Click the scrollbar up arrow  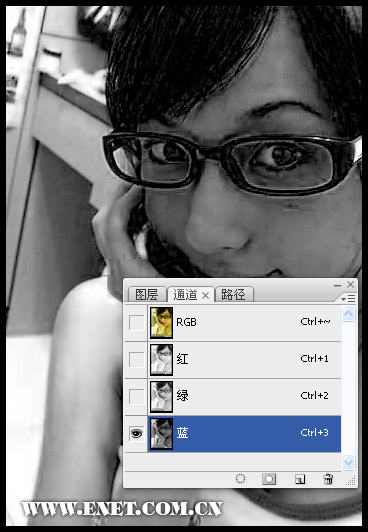[348, 314]
